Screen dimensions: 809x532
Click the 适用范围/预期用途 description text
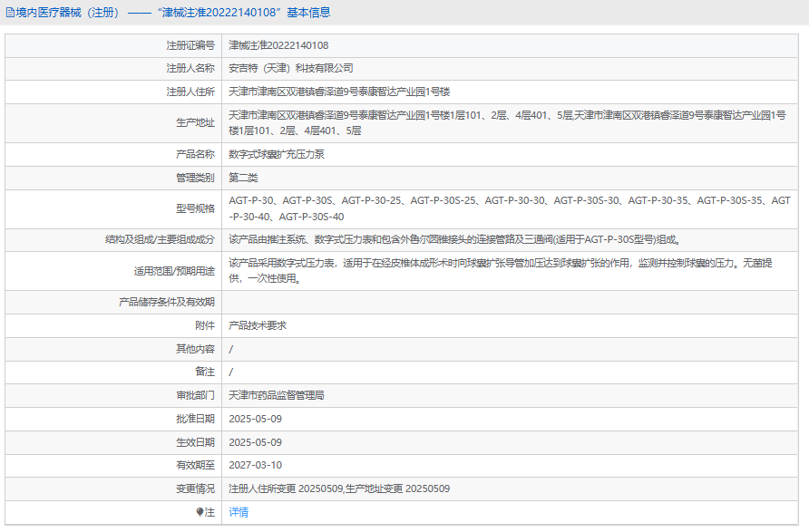[x=501, y=271]
